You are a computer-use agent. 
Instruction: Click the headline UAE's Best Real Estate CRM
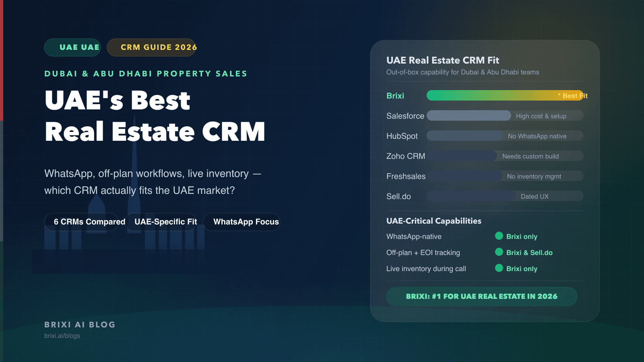point(155,116)
